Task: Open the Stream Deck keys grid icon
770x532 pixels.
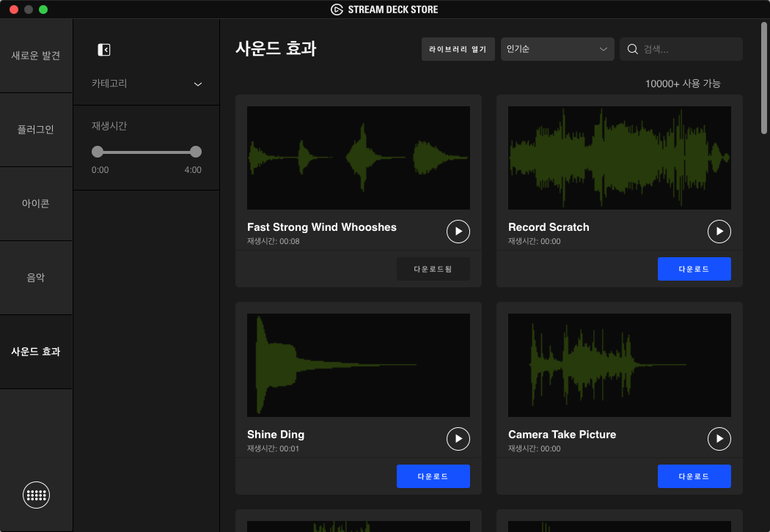Action: coord(37,495)
